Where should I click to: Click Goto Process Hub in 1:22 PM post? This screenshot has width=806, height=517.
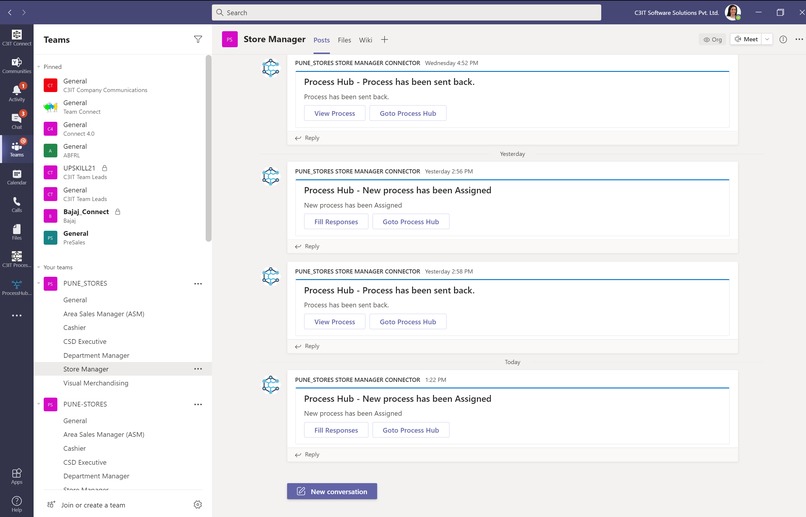pos(411,430)
